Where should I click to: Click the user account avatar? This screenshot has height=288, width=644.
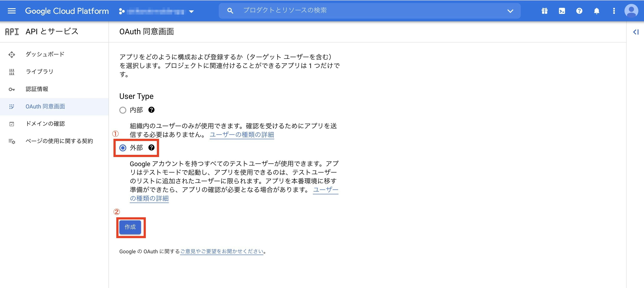tap(631, 11)
